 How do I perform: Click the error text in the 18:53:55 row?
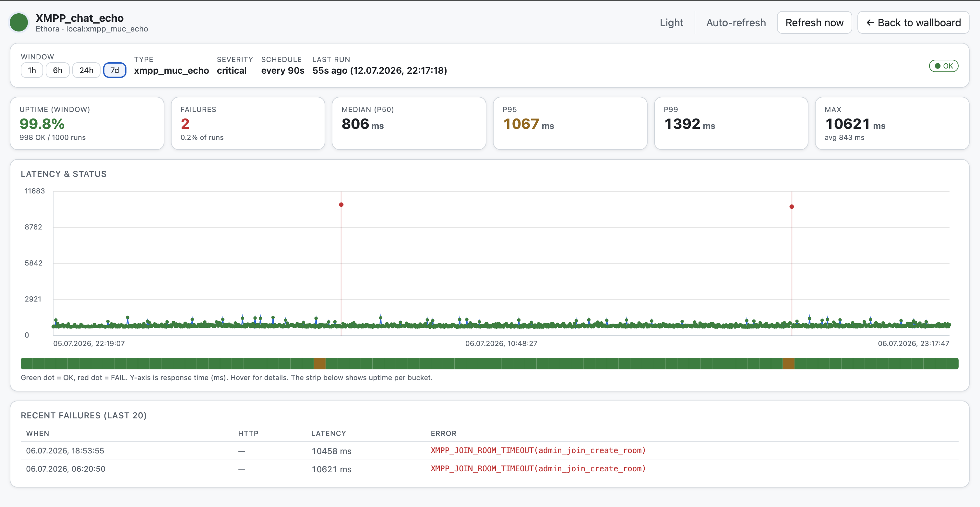[538, 451]
